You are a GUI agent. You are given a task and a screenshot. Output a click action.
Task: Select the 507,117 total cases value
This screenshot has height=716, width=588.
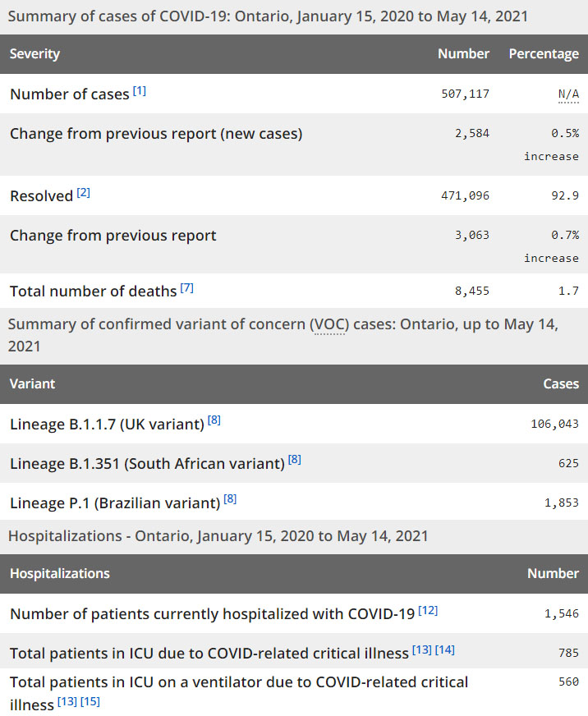(465, 94)
